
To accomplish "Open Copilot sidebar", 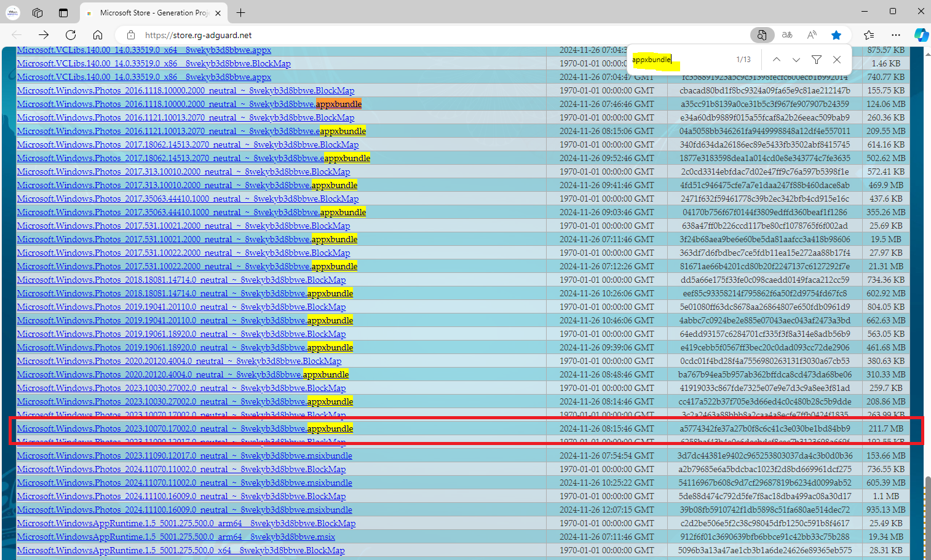I will point(921,35).
